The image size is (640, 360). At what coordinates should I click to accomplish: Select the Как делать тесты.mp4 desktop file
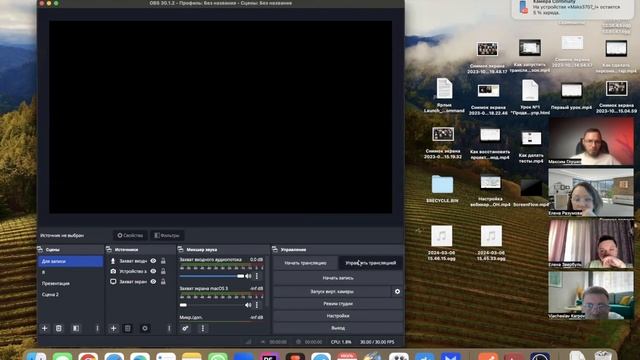pos(531,147)
